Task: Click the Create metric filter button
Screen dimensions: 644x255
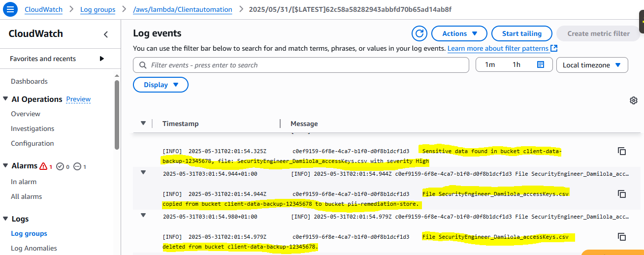Action: 598,33
